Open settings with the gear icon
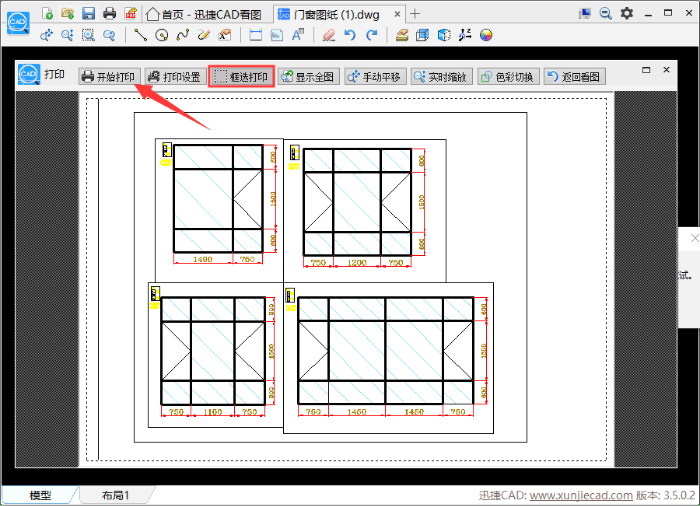Screen dimensions: 700x506 [627, 13]
